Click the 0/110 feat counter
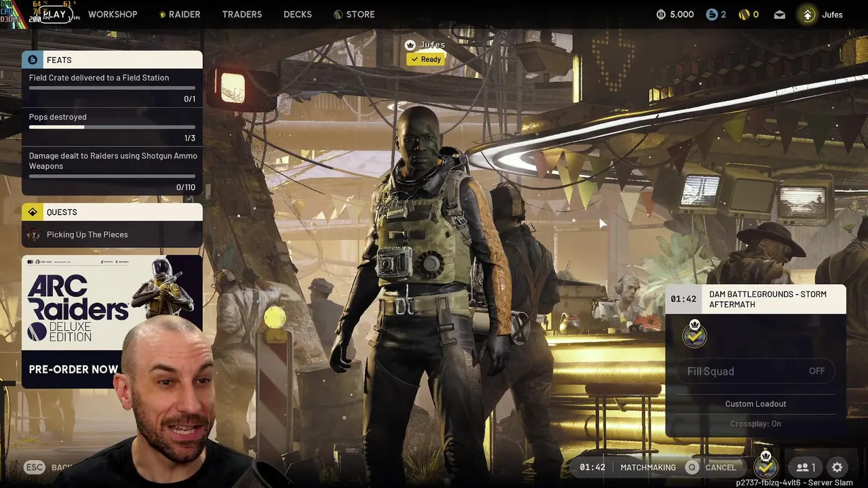Image resolution: width=868 pixels, height=488 pixels. click(185, 187)
